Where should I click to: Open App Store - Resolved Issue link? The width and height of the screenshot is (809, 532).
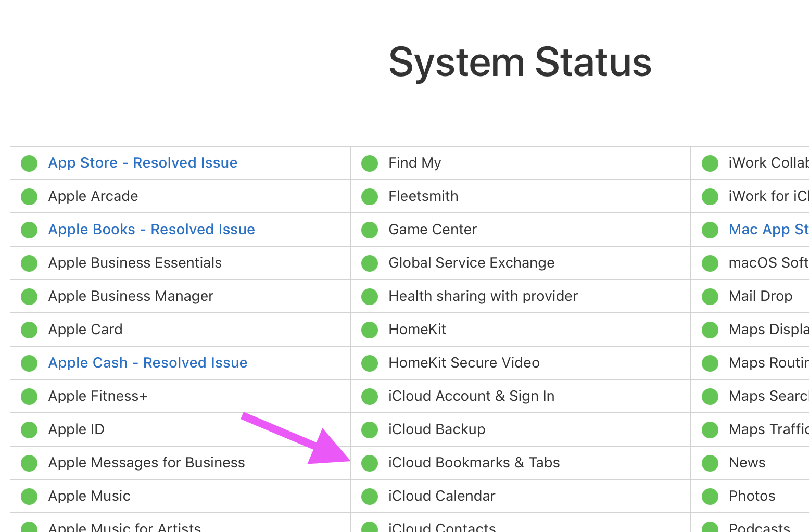(143, 163)
